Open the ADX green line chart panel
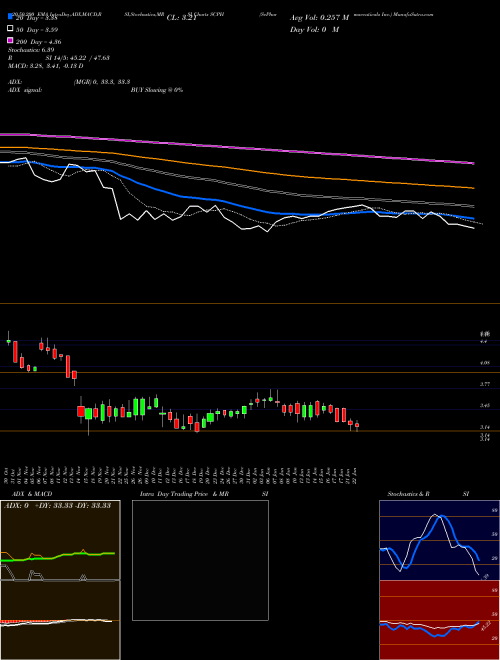The image size is (500, 660). click(60, 540)
